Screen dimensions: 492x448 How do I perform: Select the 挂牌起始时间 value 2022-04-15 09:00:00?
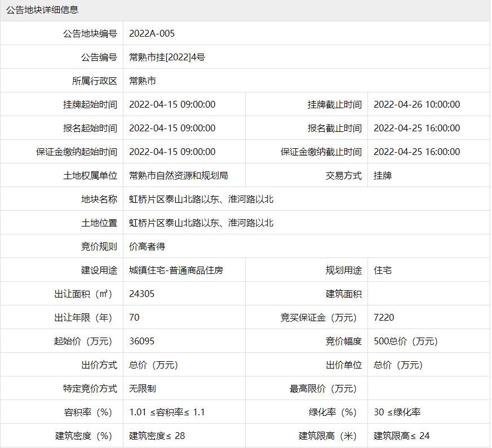(172, 104)
